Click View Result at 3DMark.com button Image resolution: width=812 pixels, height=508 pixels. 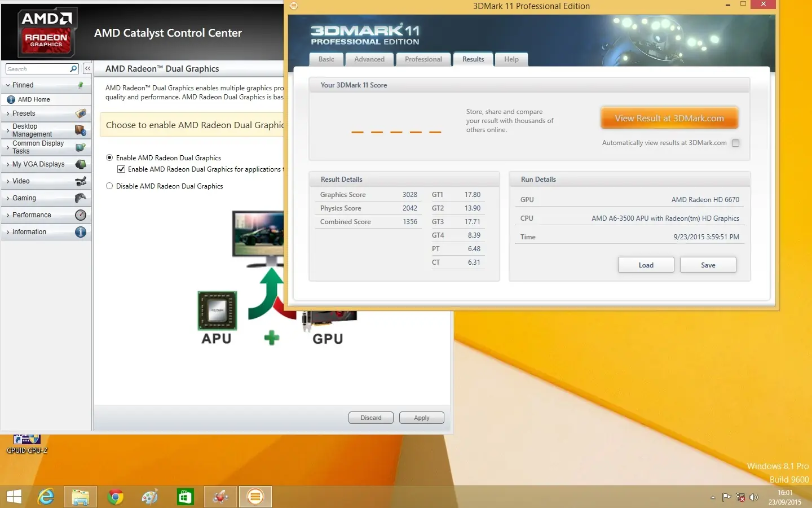669,119
